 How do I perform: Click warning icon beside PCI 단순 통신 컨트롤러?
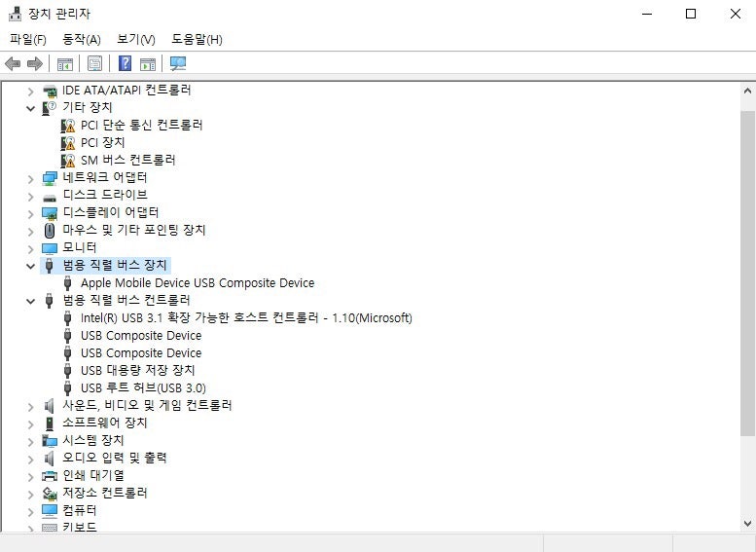tap(68, 126)
